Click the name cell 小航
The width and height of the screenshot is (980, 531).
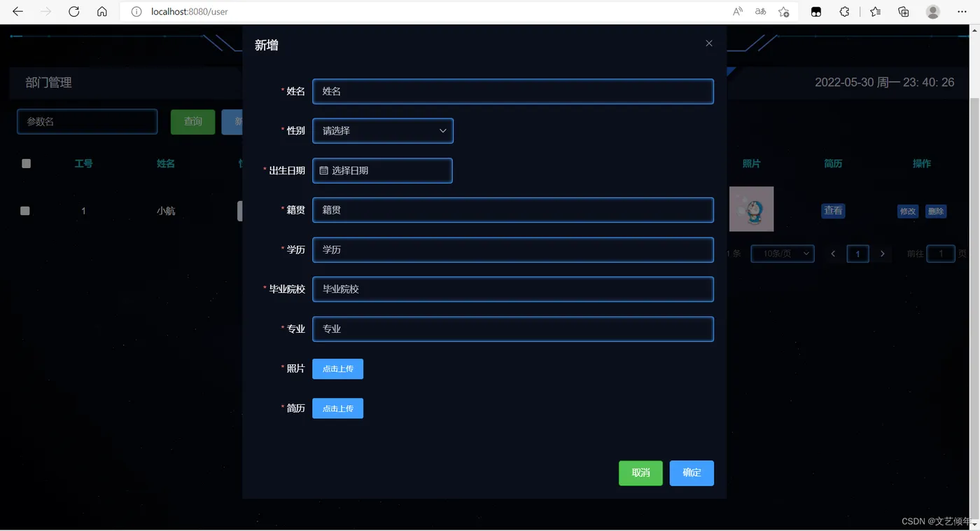click(x=166, y=211)
